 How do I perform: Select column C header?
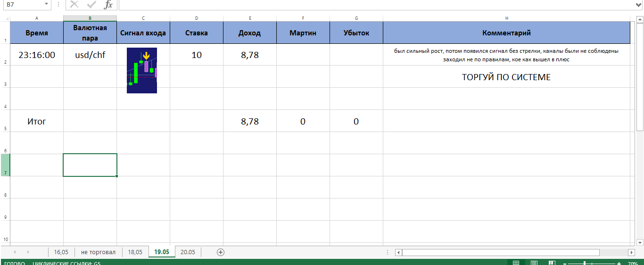143,18
